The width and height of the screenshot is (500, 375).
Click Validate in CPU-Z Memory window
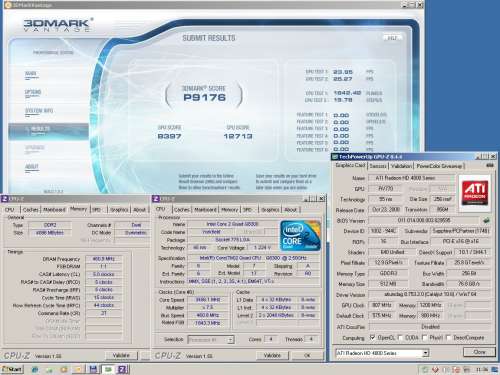coord(121,356)
